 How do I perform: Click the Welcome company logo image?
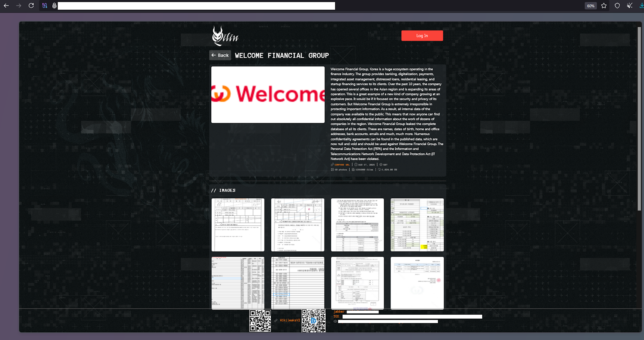pos(268,95)
